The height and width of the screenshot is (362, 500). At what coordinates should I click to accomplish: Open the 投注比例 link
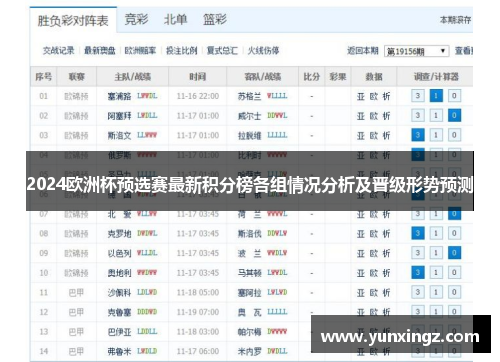click(181, 51)
